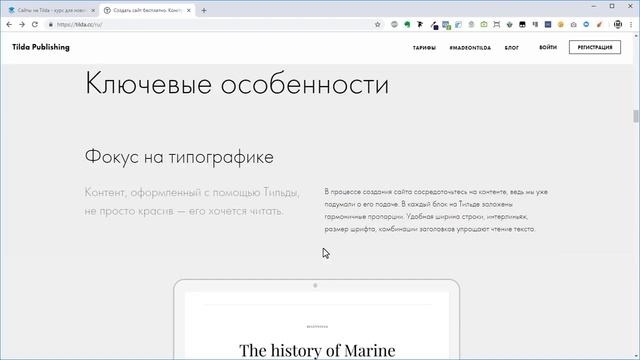Switch to the 'Сайты на Tilda' tab
This screenshot has width=640, height=360.
tap(51, 10)
